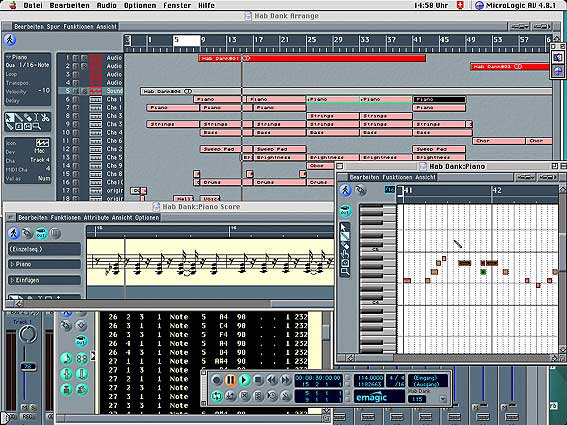Click the Record button on the transport bar
The image size is (567, 425).
(x=217, y=380)
